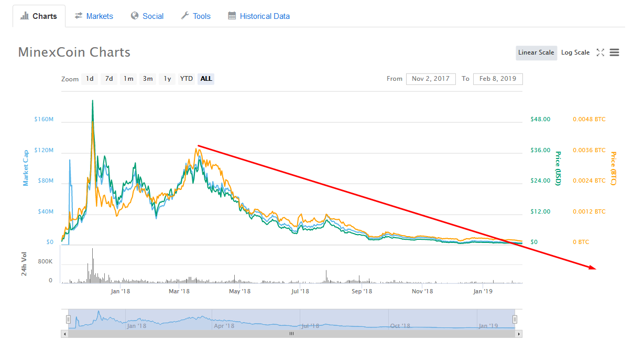This screenshot has width=644, height=340.
Task: Click the navigator scrollbar thumb
Action: [x=292, y=334]
